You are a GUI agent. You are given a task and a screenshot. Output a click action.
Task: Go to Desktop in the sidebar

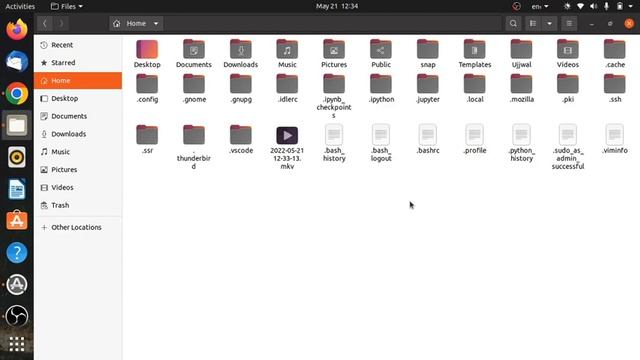78,98
